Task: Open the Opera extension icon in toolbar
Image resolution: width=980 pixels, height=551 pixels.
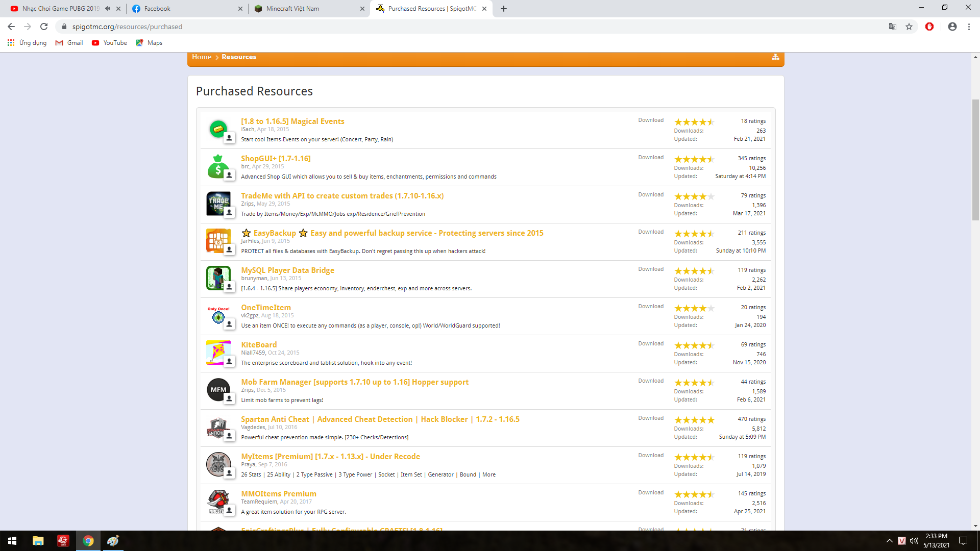Action: [929, 27]
